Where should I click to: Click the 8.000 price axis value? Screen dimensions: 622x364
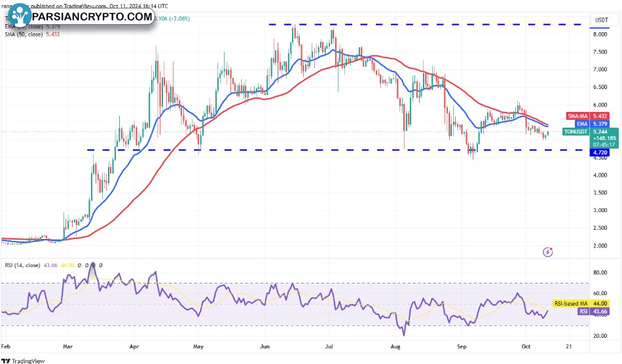[600, 35]
